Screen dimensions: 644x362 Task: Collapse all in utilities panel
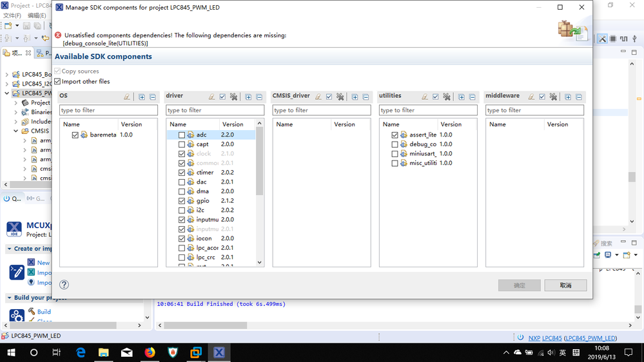473,97
